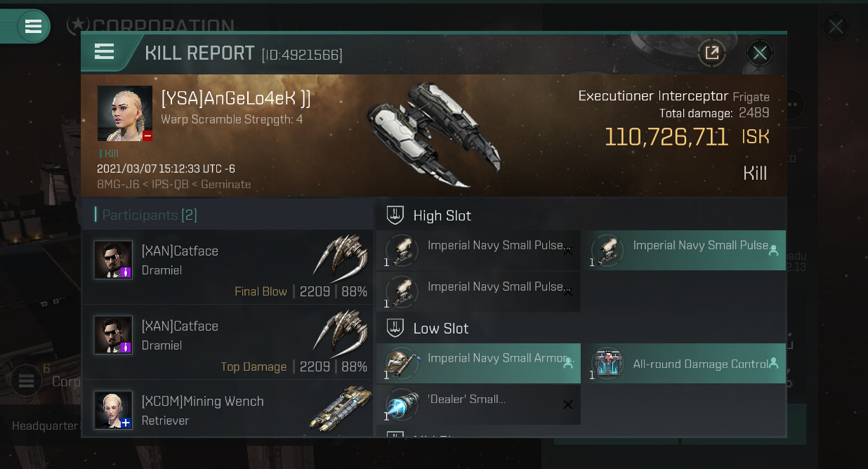Click the Executioner Interceptor ship image
Screen dimensions: 868x469
433,135
